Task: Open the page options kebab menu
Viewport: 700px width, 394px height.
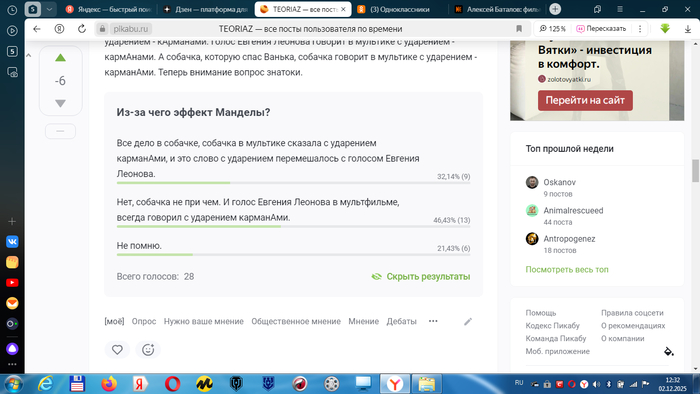Action: pyautogui.click(x=640, y=29)
